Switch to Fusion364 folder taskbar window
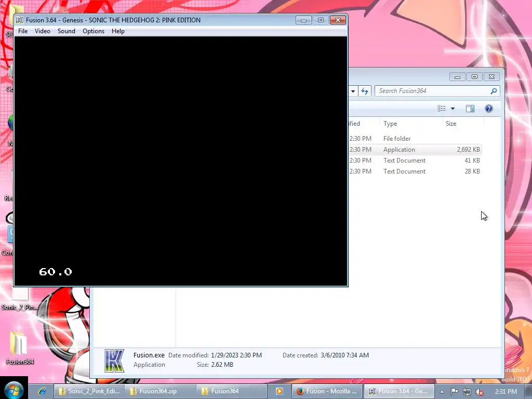The height and width of the screenshot is (399, 532). (x=232, y=391)
